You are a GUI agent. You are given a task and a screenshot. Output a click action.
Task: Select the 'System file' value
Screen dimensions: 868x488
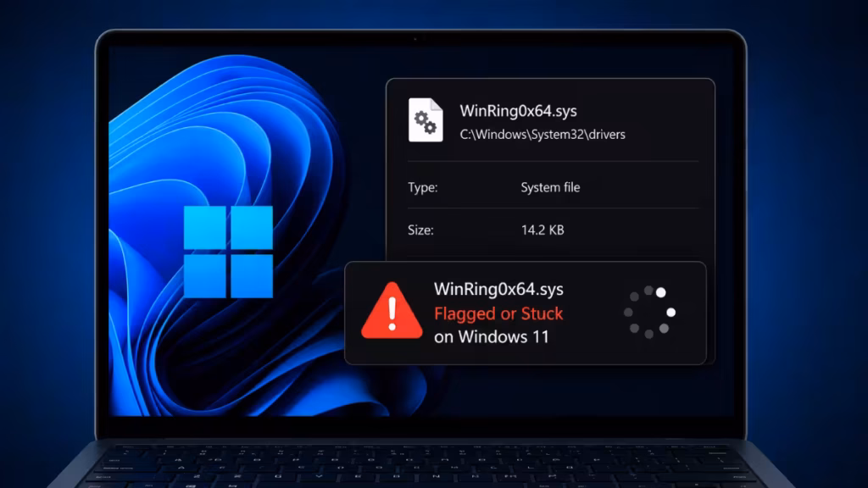[x=550, y=187]
